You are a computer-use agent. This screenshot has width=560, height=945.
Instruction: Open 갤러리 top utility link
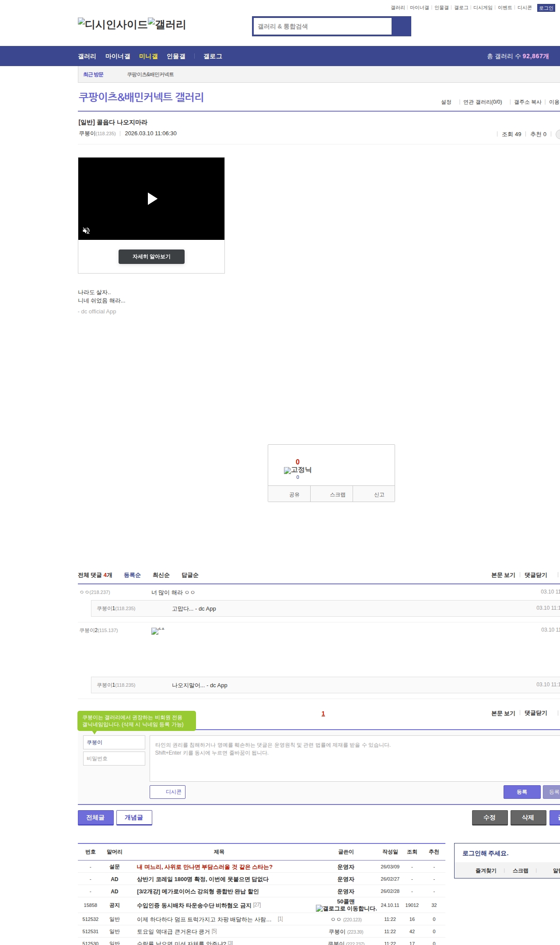point(398,8)
